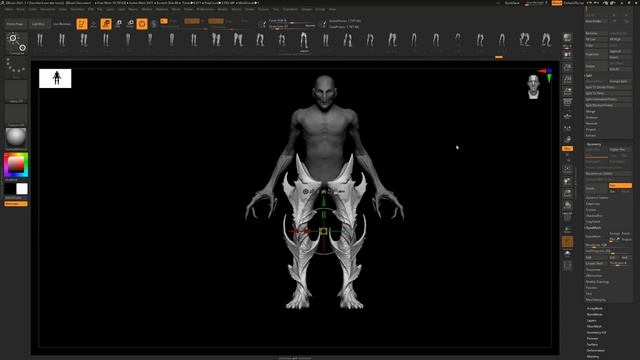
Task: Click the Frame icon in right shelf
Action: pyautogui.click(x=567, y=169)
